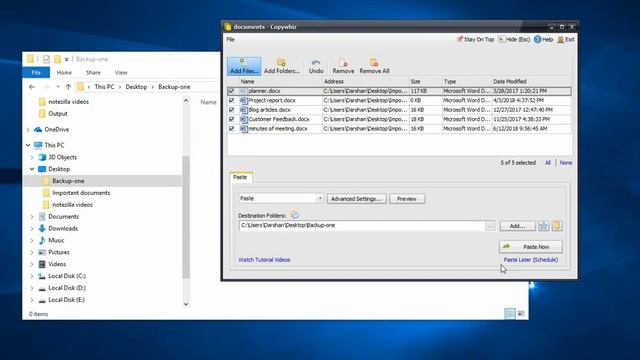This screenshot has width=640, height=360.
Task: Switch Explorer to details view icon
Action: coord(510,313)
